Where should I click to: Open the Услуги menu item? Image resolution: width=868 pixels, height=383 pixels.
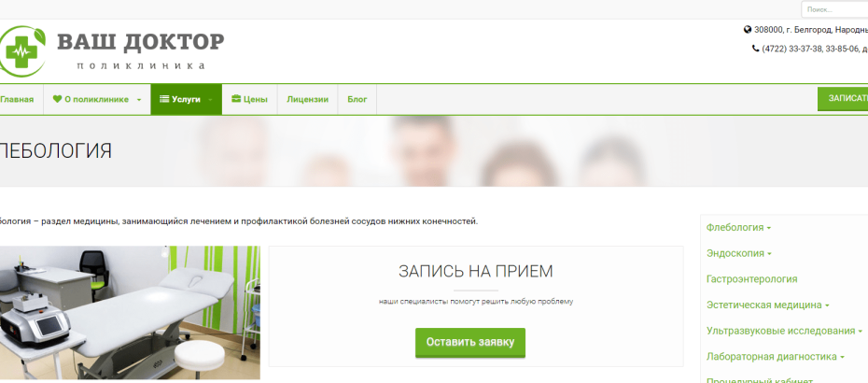pyautogui.click(x=187, y=100)
